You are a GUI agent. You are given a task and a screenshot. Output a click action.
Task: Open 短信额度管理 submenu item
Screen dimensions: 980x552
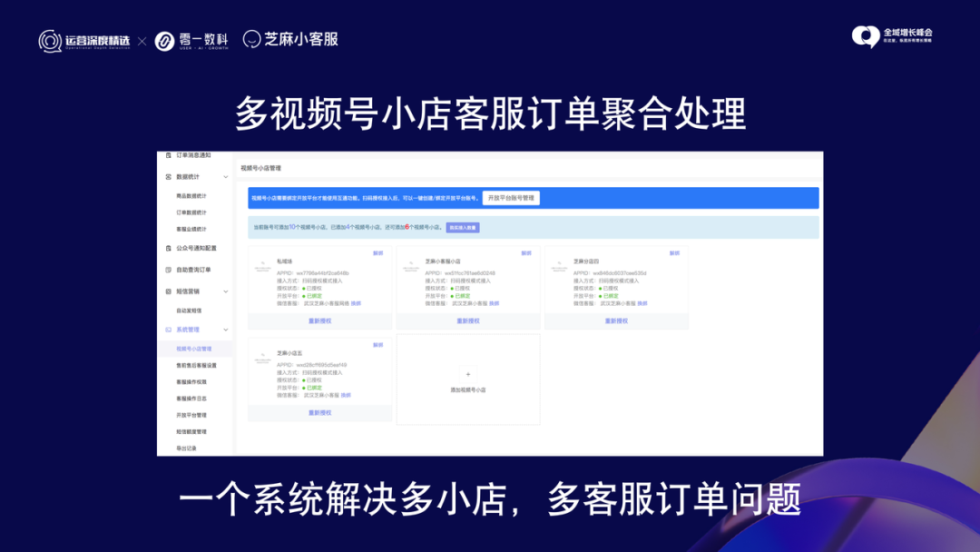coord(191,431)
